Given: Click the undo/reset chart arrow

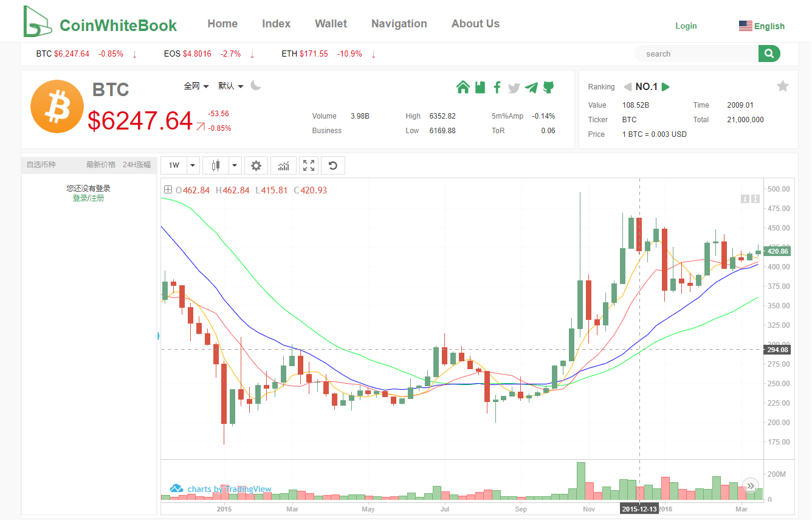Looking at the screenshot, I should pyautogui.click(x=333, y=165).
